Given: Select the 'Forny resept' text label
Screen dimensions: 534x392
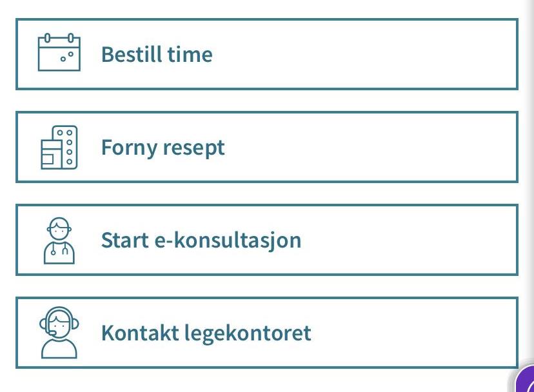Looking at the screenshot, I should click(x=163, y=148).
